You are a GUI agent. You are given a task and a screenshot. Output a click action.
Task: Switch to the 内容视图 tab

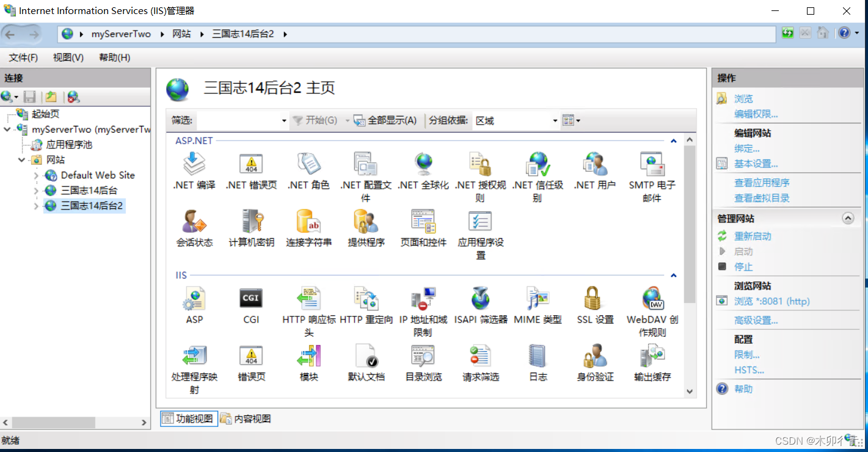tap(246, 418)
